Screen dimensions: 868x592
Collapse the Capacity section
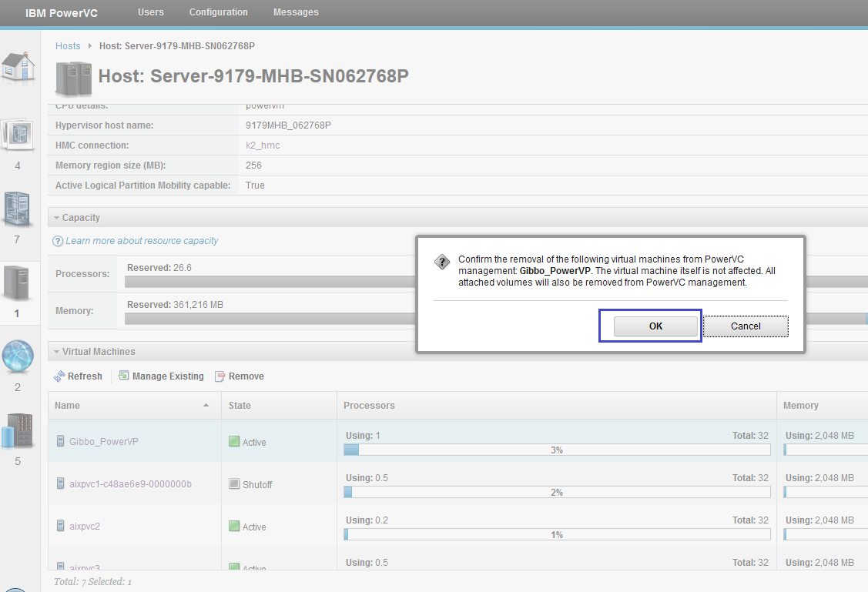pyautogui.click(x=56, y=218)
